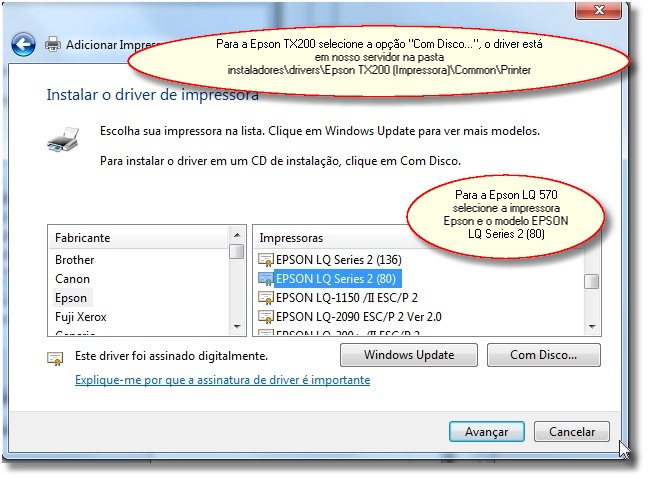
Task: Select Fuji Xerox manufacturer
Action: coord(81,317)
